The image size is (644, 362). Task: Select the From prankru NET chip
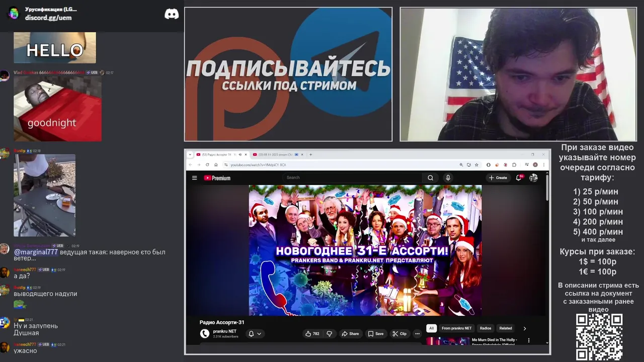coord(457,328)
